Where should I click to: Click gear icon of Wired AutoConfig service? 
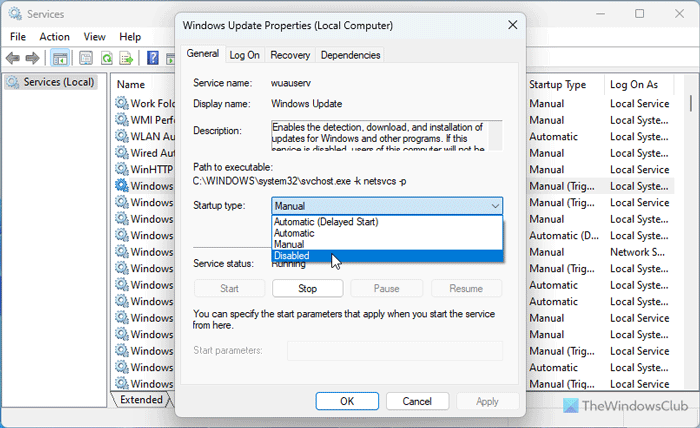point(122,153)
